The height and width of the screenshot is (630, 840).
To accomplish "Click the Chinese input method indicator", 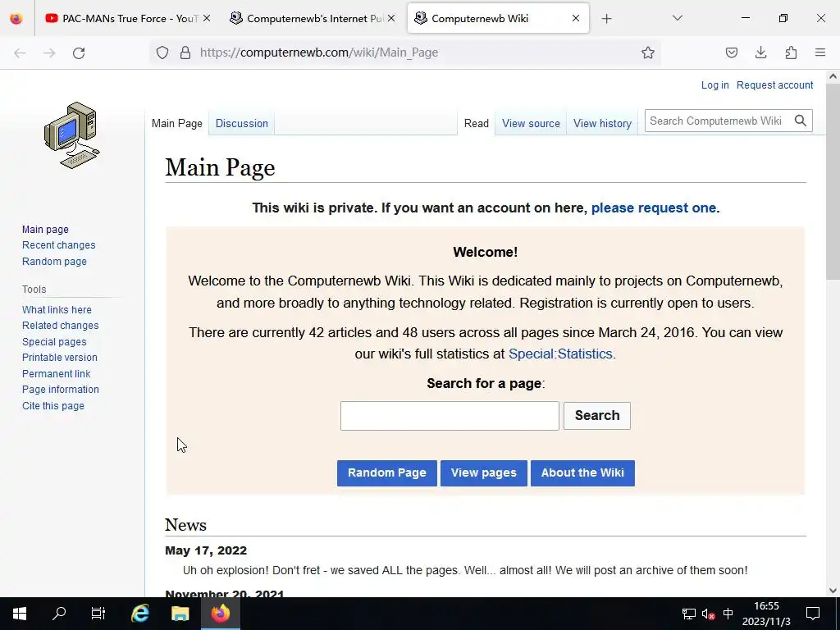I will coord(728,614).
